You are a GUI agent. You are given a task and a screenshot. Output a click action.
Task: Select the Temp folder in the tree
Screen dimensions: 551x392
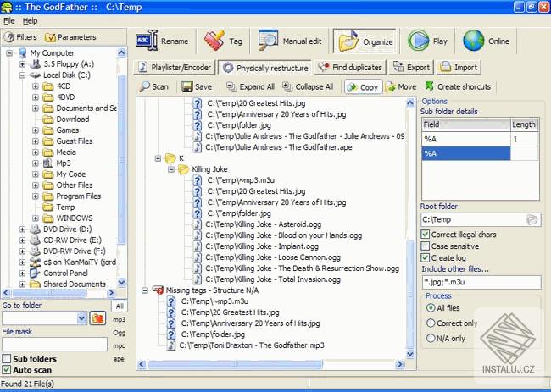pyautogui.click(x=65, y=207)
